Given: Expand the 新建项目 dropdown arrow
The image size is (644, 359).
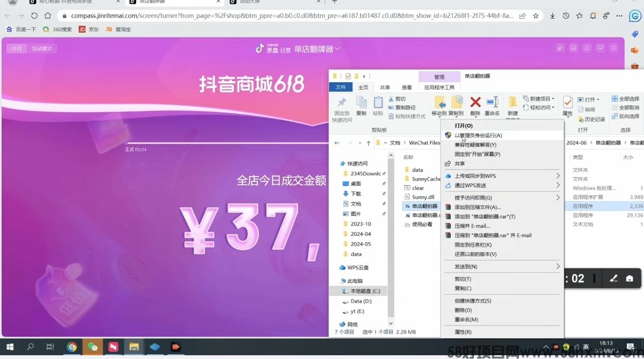Looking at the screenshot, I should [x=552, y=98].
